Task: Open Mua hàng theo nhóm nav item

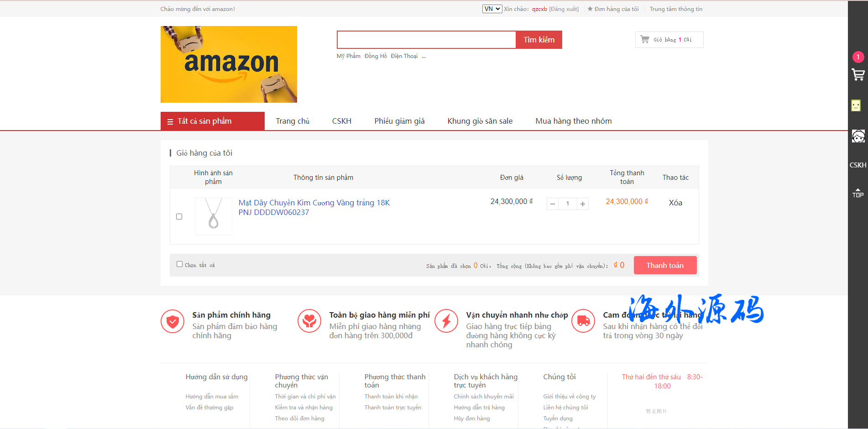Action: [574, 121]
